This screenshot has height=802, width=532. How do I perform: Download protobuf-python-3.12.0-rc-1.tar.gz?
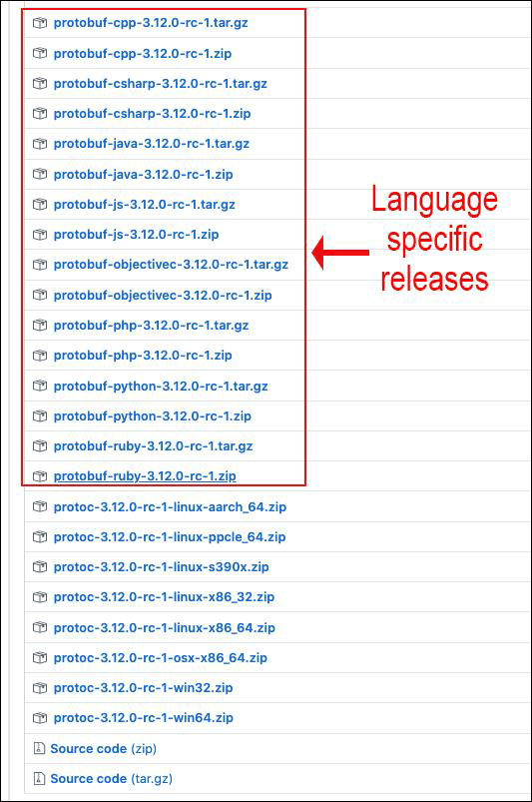[x=161, y=387]
